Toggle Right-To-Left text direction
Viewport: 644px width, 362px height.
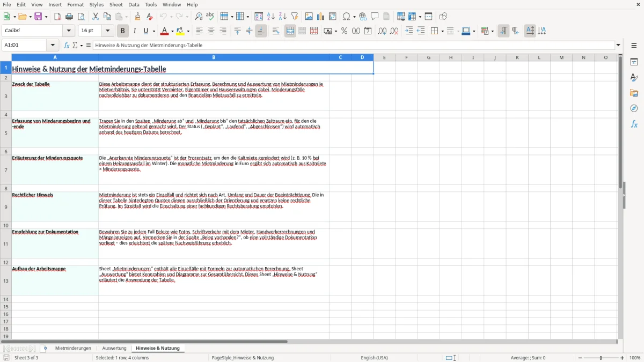tap(515, 31)
